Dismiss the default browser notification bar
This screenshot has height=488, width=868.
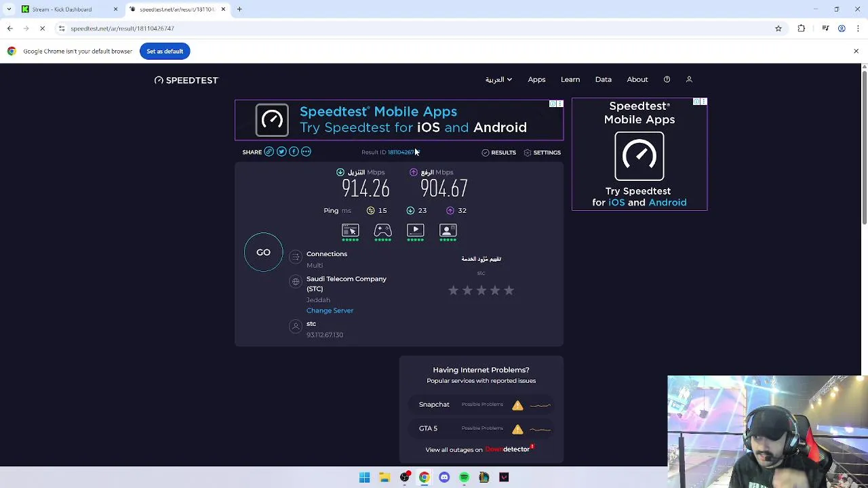click(x=856, y=52)
